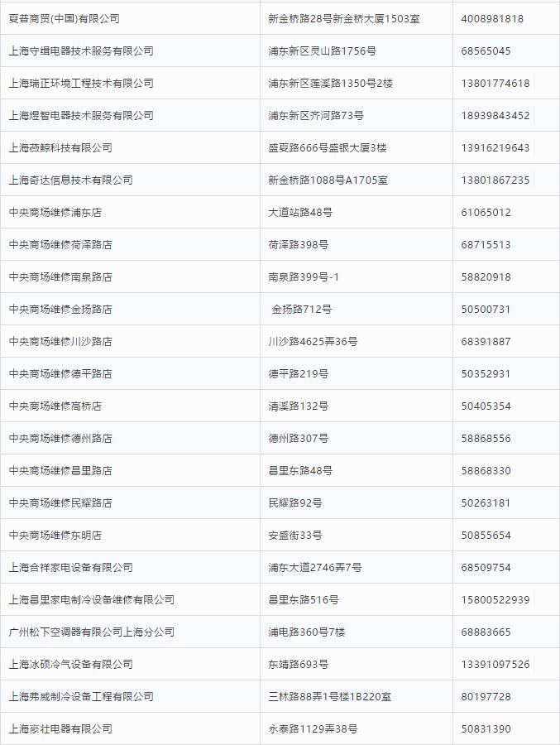
Task: Click phone number 68715513
Action: [x=486, y=245]
